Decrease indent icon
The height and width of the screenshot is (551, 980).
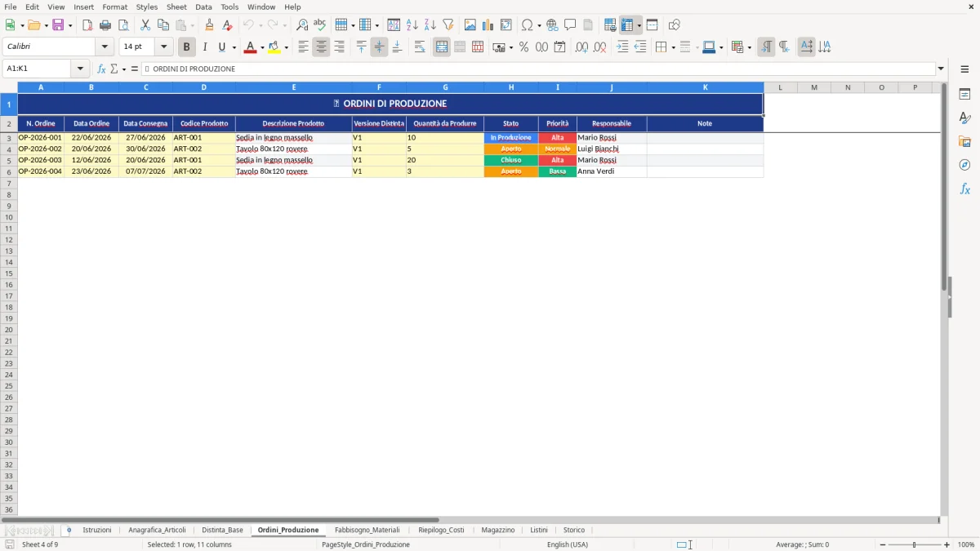tap(640, 47)
